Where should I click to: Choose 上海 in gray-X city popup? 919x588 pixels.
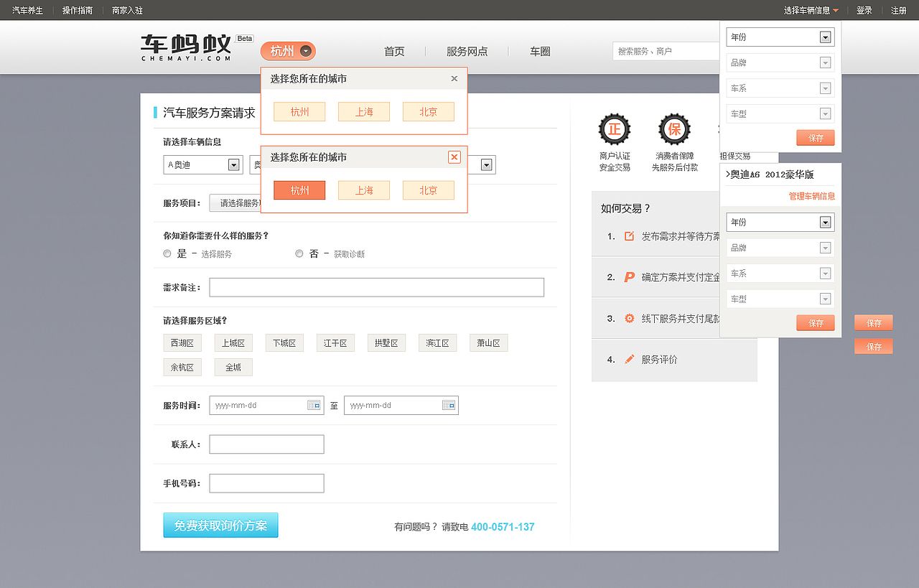tap(364, 111)
